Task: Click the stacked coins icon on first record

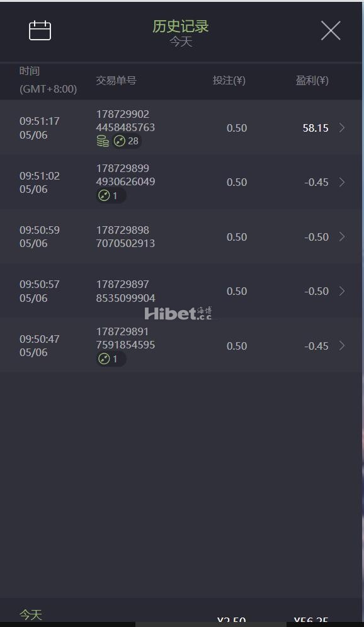Action: click(103, 141)
